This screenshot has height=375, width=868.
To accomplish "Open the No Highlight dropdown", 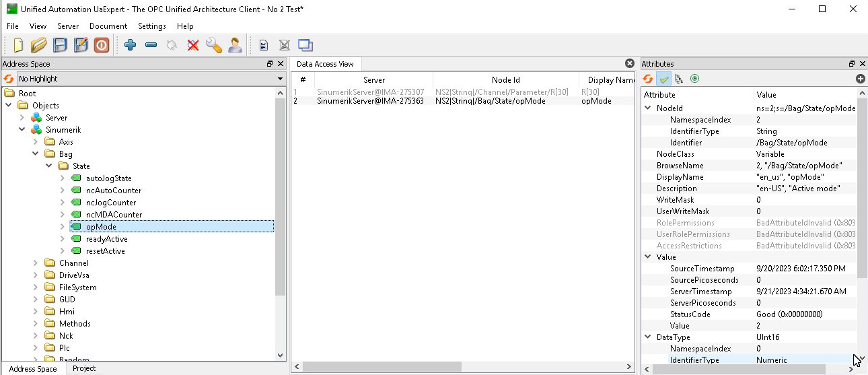I will click(x=151, y=79).
